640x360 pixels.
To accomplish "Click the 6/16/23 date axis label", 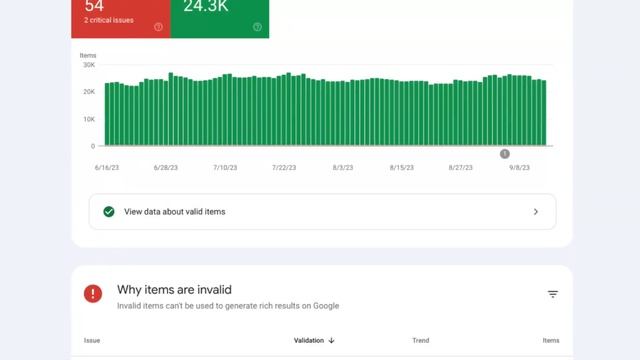I will point(107,167).
